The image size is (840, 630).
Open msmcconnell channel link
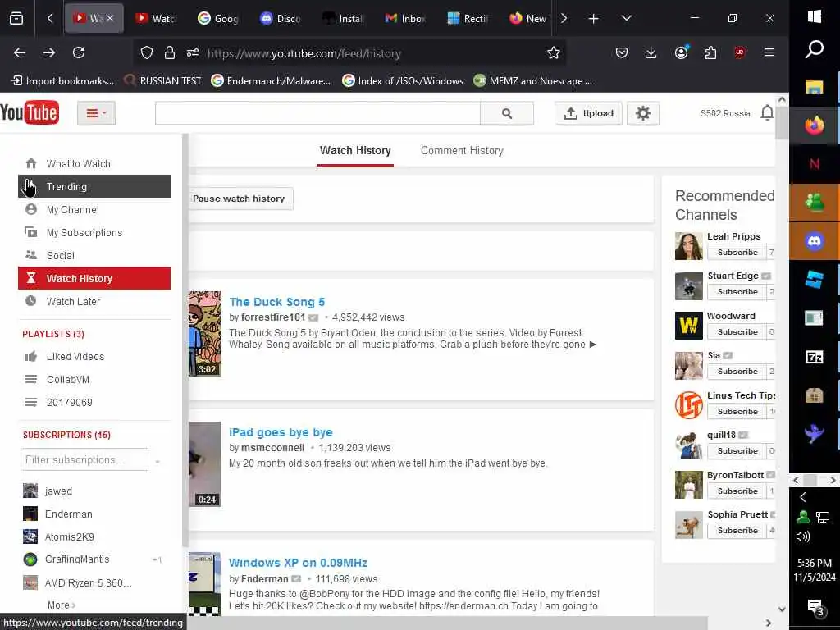click(x=272, y=447)
